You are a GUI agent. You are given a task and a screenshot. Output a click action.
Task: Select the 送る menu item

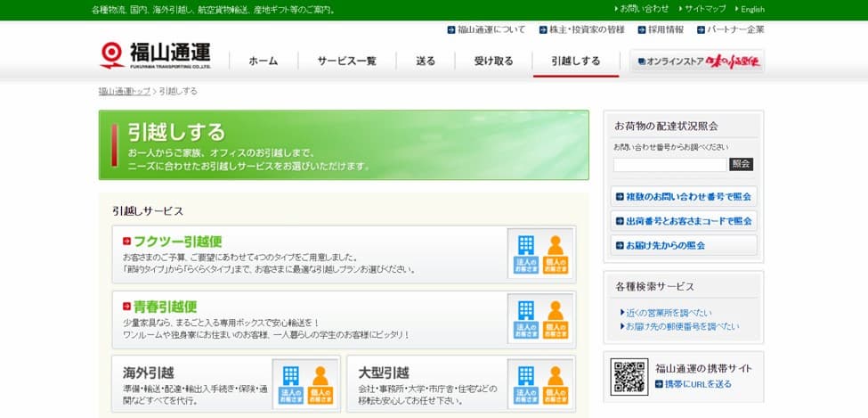(426, 61)
